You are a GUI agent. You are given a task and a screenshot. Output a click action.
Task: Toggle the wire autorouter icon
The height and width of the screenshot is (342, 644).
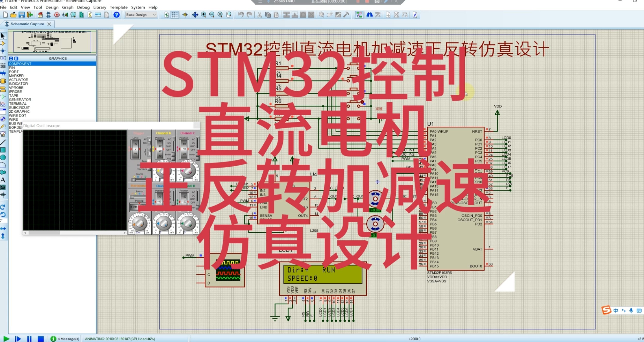click(359, 15)
